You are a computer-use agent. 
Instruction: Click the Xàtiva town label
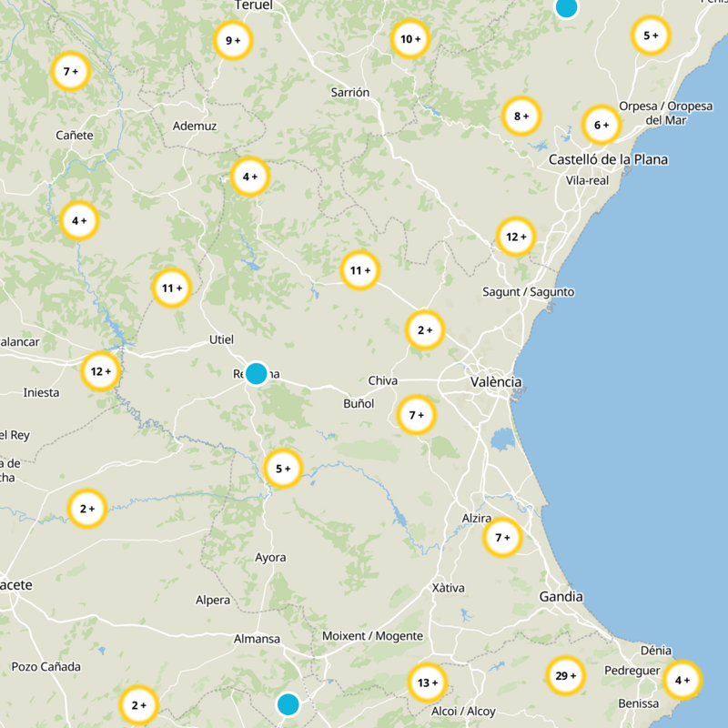pyautogui.click(x=448, y=588)
